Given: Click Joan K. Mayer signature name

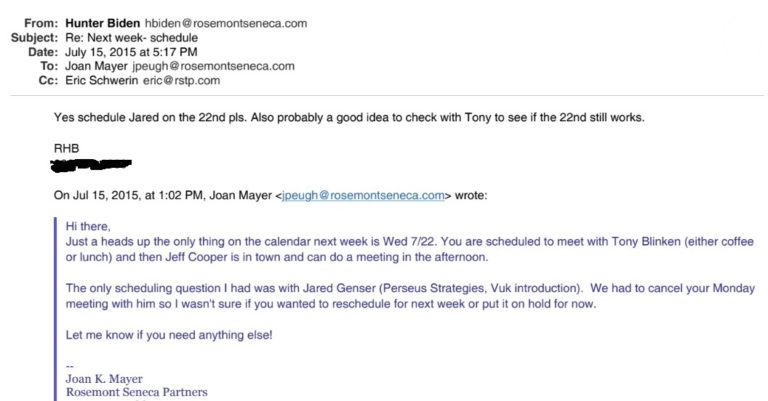Looking at the screenshot, I should pyautogui.click(x=104, y=379).
